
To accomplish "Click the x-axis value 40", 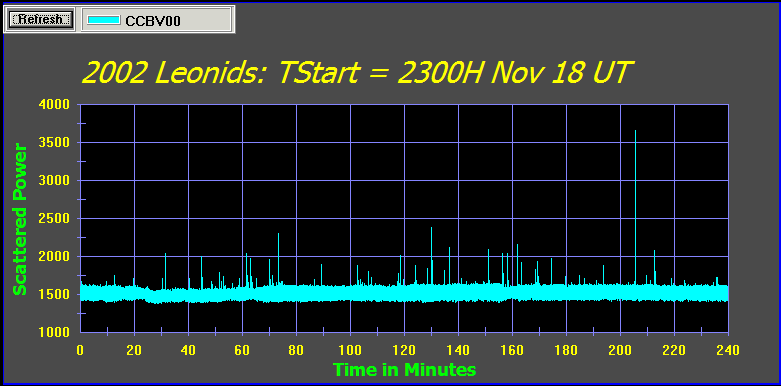I will 188,350.
